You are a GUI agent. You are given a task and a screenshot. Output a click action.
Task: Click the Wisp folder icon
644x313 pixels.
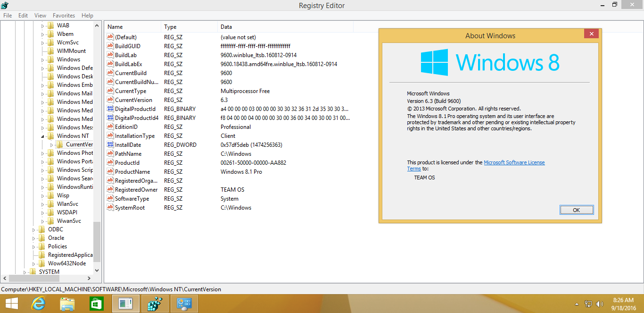tap(50, 195)
